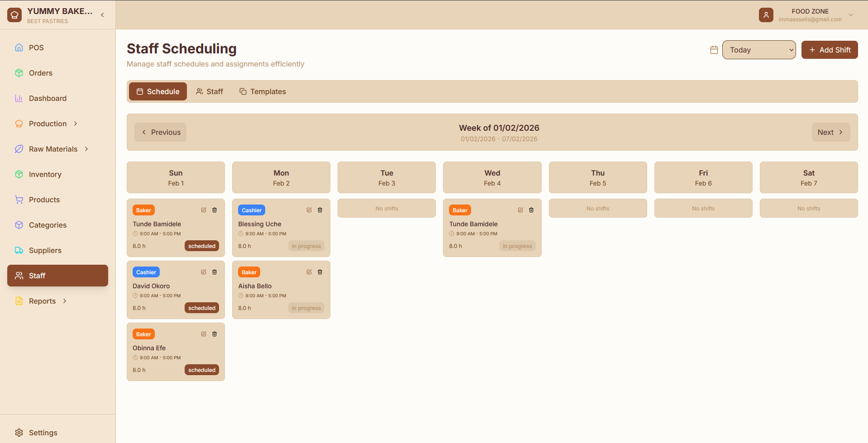Screen dimensions: 868x443
Task: Expand the Raw Materials submenu
Action: 86,149
